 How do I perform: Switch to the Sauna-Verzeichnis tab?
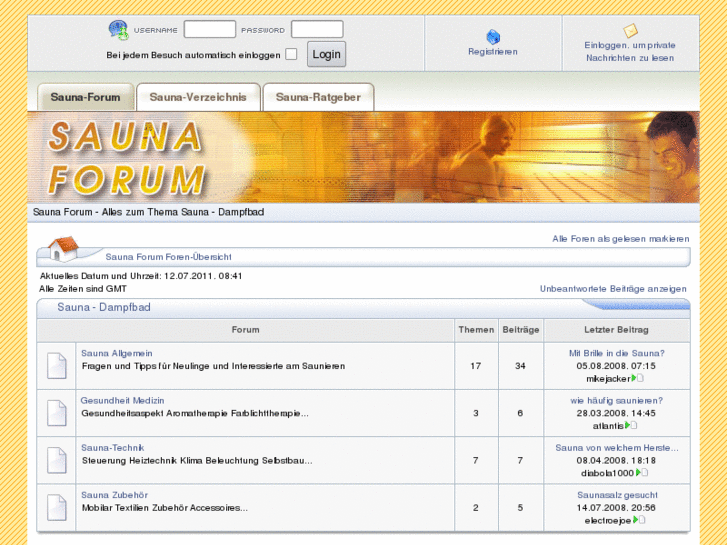197,97
